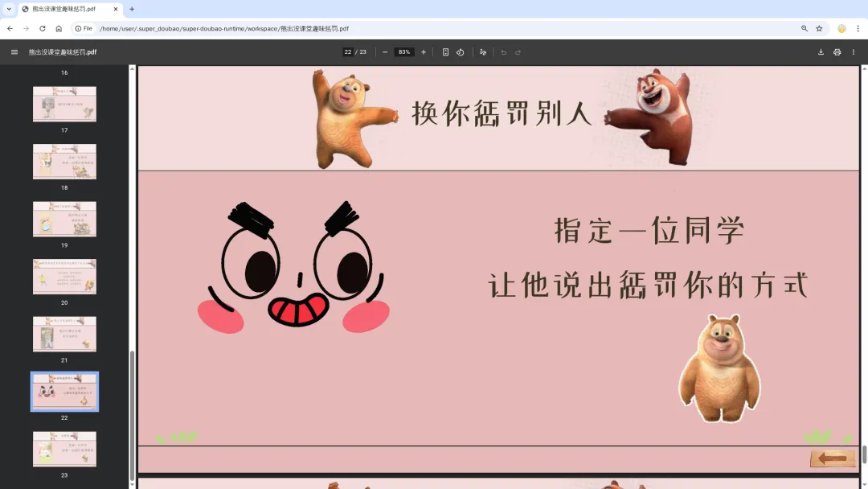Click the text 指定一位同学
Screen dimensions: 868x489
pos(649,230)
